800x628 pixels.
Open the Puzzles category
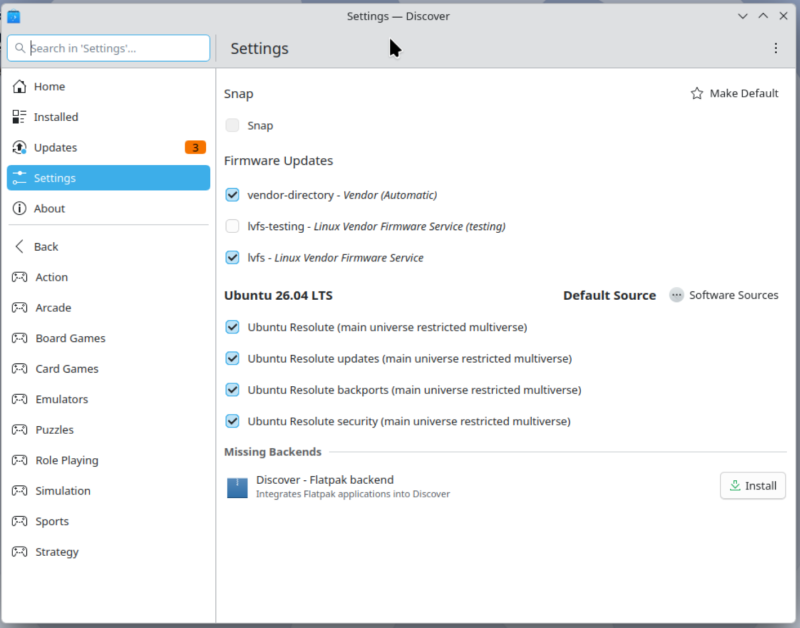click(54, 430)
